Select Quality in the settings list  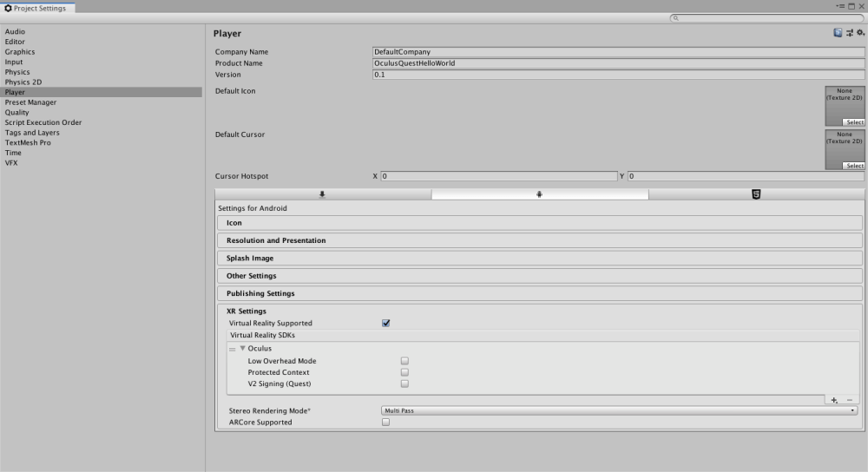point(16,113)
